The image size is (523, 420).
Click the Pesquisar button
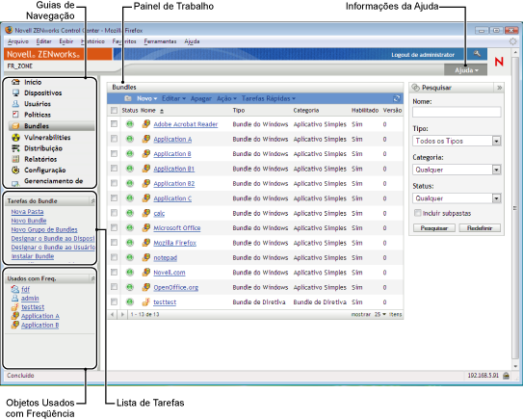pos(434,228)
